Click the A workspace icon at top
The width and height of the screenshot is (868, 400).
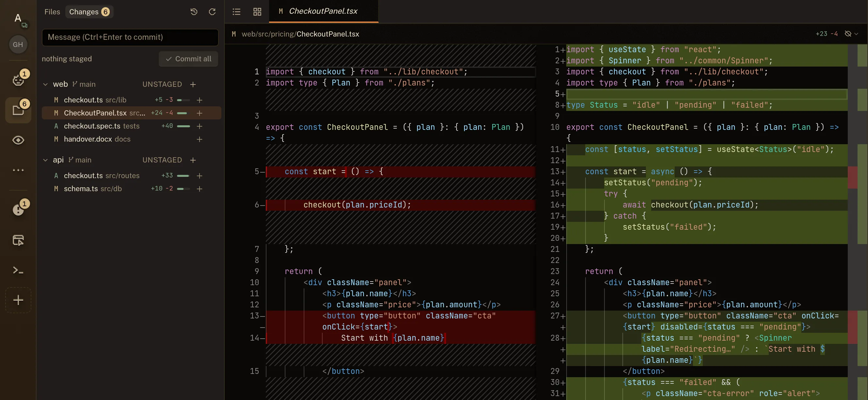[18, 19]
